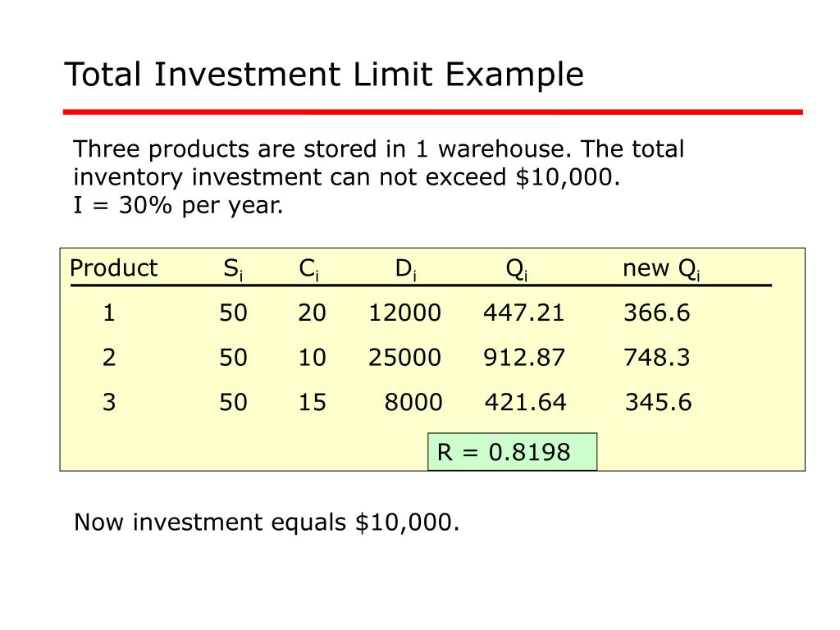
Task: Click the new Qi value 366.6
Action: [x=657, y=313]
